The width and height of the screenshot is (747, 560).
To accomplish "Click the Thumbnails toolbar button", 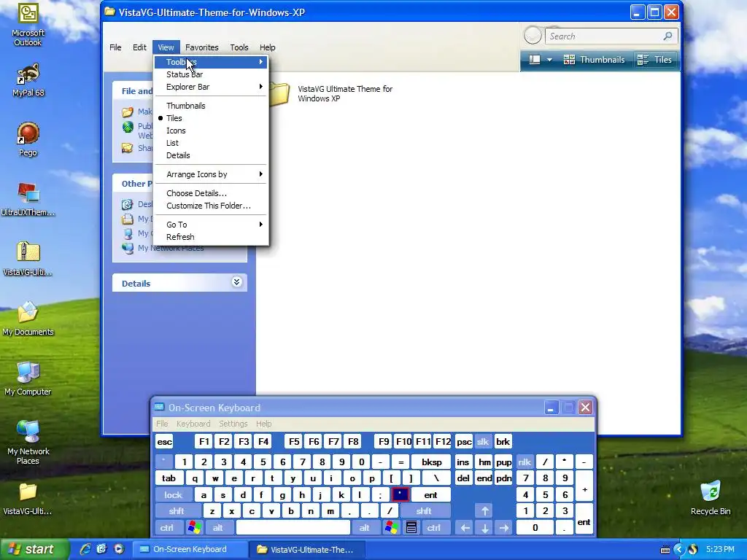I will tap(594, 60).
